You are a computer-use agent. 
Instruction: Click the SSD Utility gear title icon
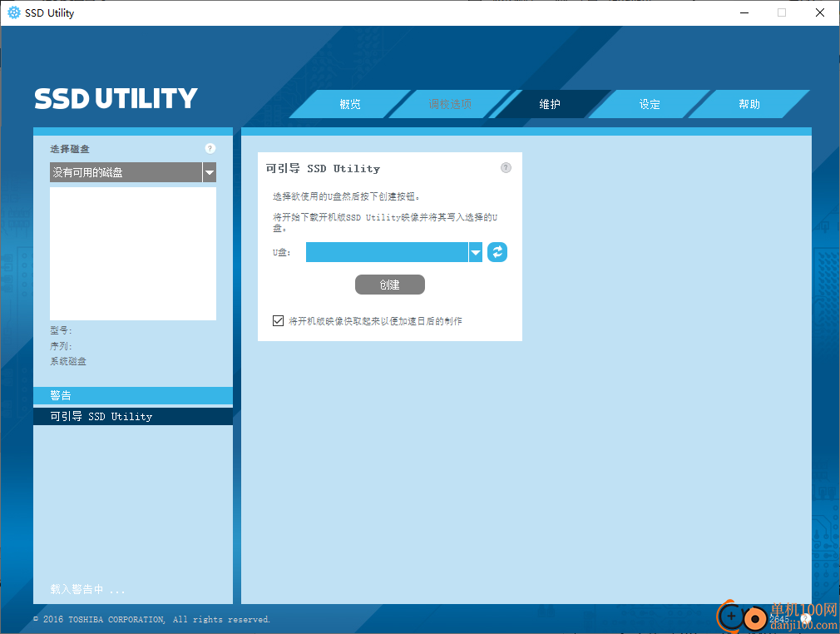point(14,12)
